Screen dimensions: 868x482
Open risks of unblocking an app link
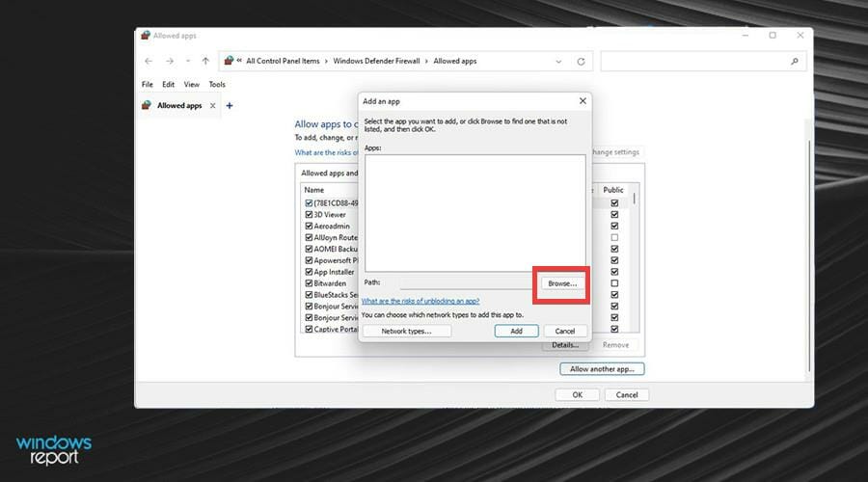[420, 301]
